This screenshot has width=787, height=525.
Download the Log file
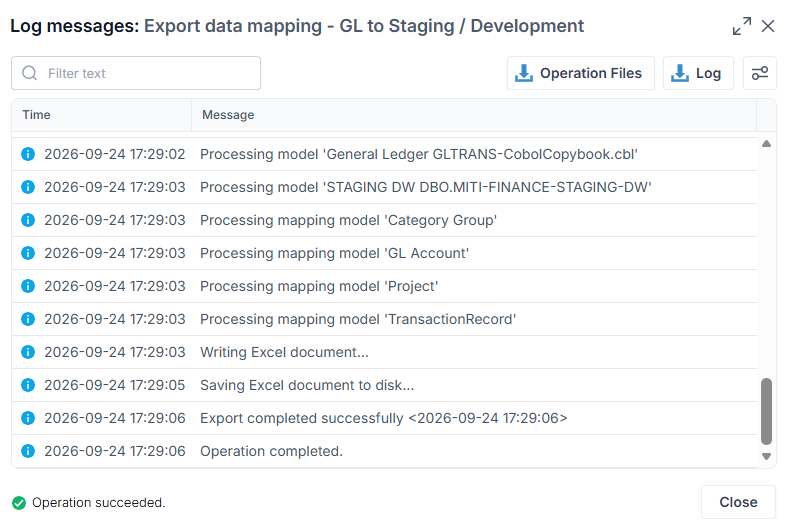698,73
